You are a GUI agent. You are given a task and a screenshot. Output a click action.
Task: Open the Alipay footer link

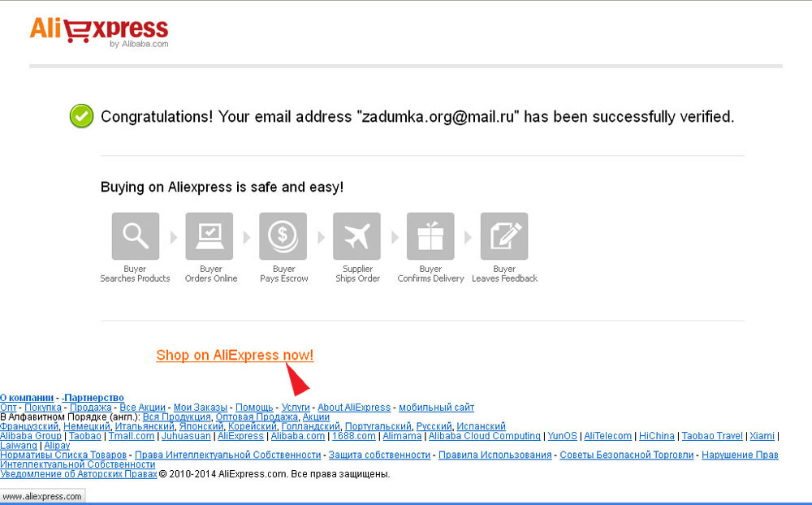tap(57, 446)
